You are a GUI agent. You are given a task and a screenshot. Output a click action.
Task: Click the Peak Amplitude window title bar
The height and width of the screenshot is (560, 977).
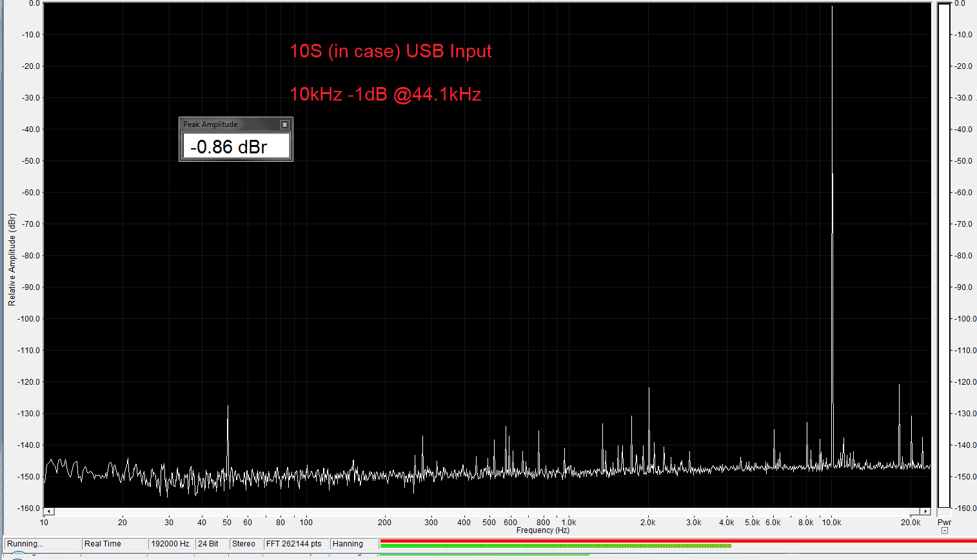235,124
